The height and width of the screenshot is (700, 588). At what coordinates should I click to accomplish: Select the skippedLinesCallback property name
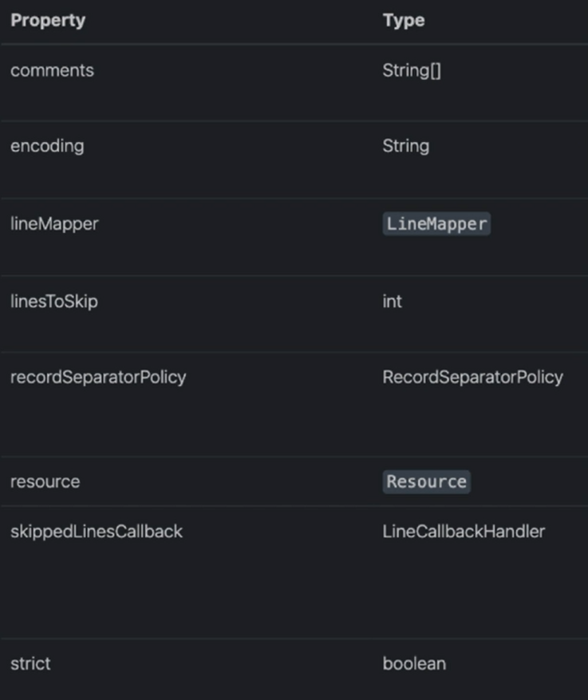(x=97, y=532)
